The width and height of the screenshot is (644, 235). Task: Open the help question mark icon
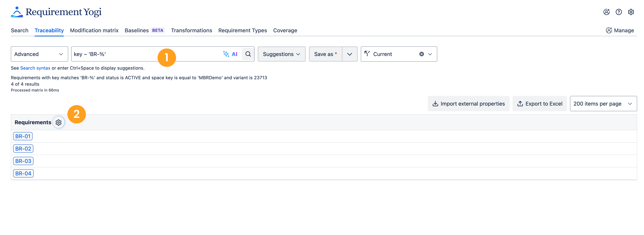point(618,12)
